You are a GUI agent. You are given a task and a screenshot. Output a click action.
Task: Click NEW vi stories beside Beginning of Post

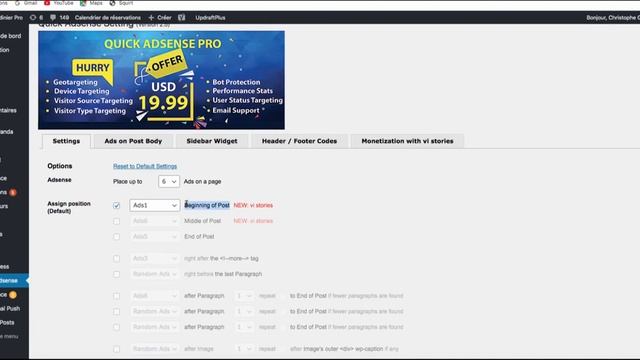coord(253,205)
